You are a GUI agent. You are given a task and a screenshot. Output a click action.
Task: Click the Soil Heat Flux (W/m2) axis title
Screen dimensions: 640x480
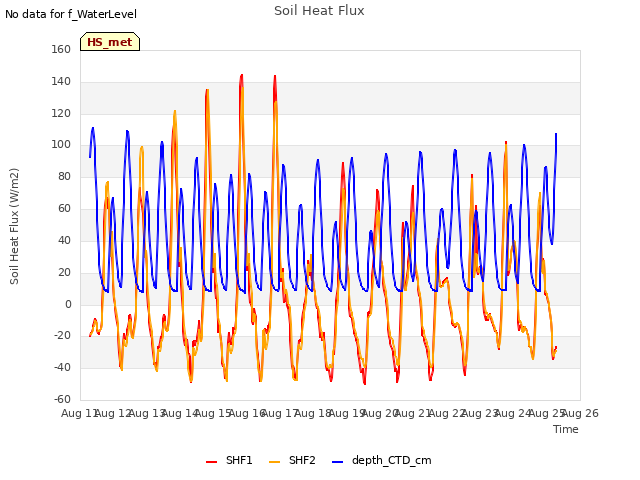[x=14, y=226]
